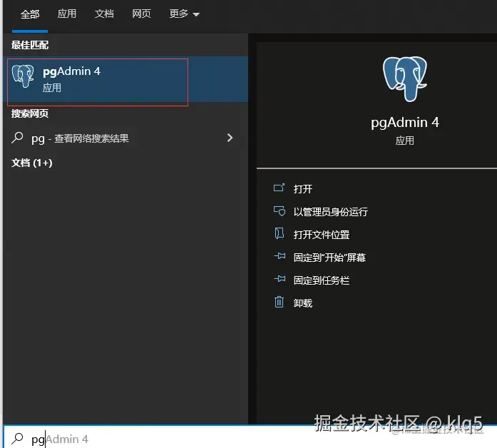Choose 以管理员身份运行
The height and width of the screenshot is (448, 497).
point(330,212)
